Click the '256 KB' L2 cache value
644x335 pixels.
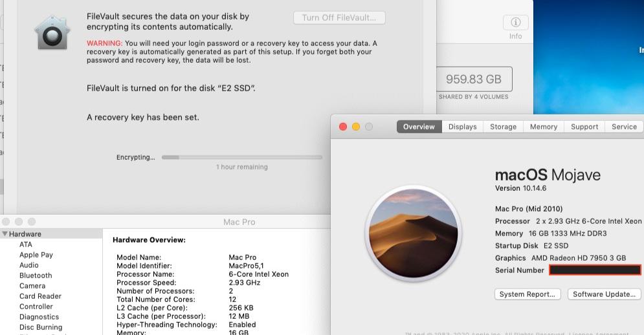(x=241, y=307)
